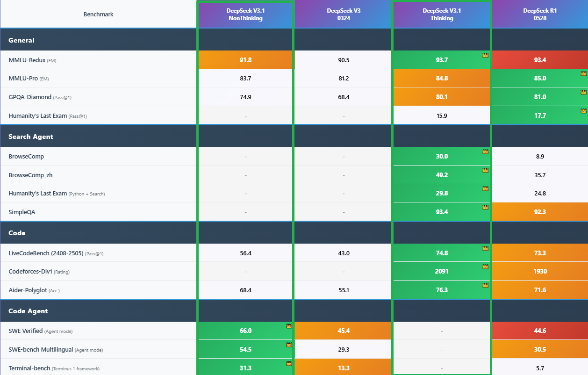Click the 56.4 LiveCodeBench score

coord(245,253)
